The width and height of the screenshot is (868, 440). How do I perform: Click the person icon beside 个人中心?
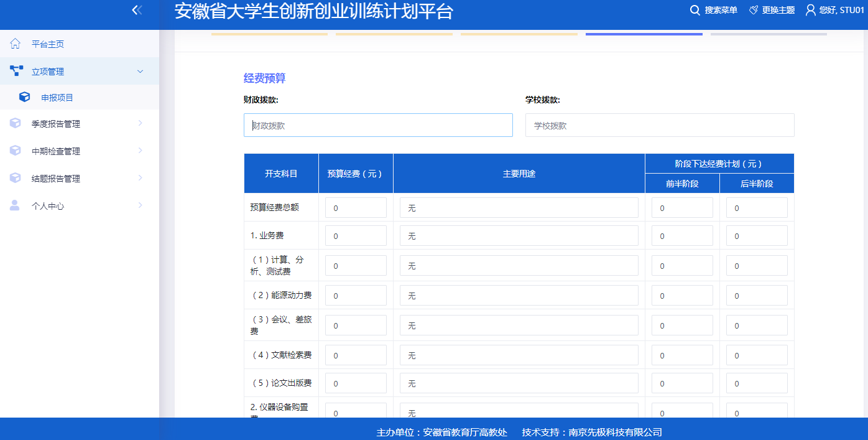click(16, 206)
